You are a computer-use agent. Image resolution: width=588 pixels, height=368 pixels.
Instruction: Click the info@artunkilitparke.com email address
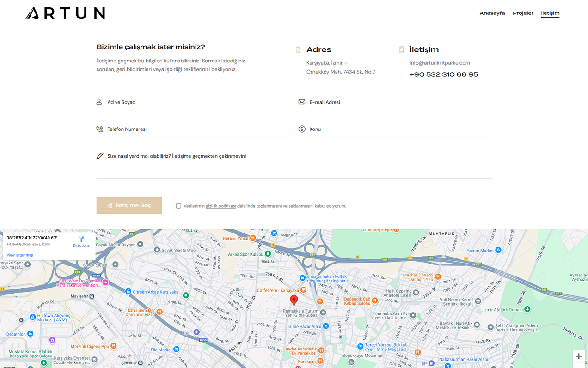tap(440, 63)
